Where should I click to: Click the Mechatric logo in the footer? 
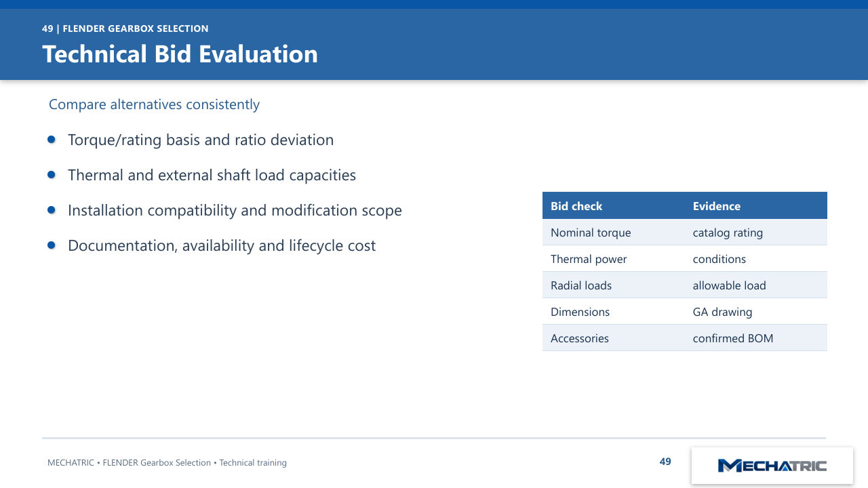[x=772, y=466]
